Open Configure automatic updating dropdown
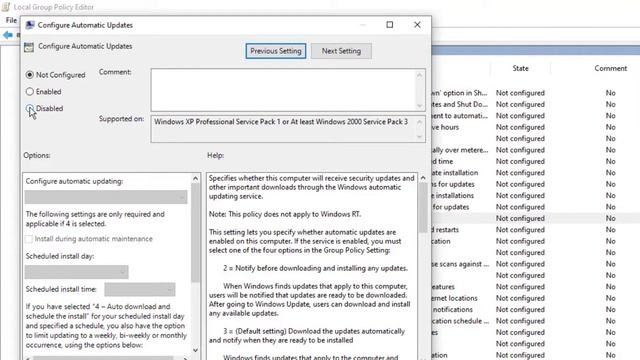 [x=106, y=197]
